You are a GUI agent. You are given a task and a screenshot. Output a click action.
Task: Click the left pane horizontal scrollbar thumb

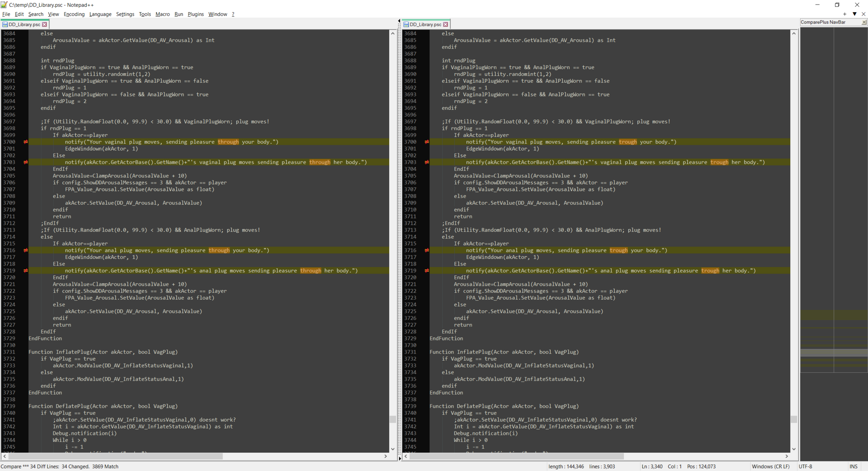[x=116, y=457]
